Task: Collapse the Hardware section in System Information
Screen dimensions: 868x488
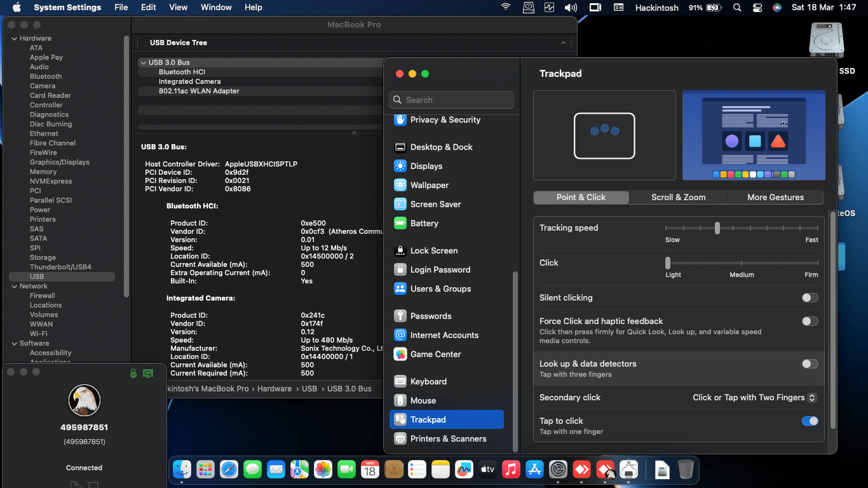Action: (x=14, y=38)
